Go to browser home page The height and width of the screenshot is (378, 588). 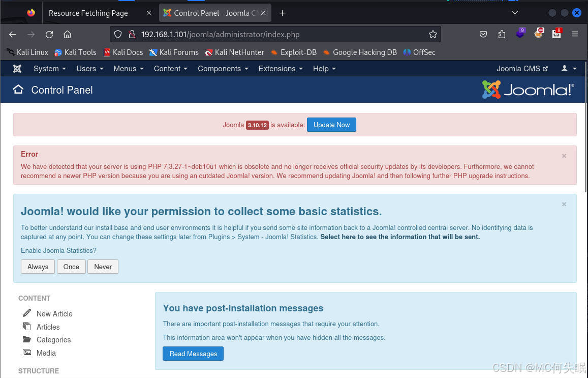coord(67,35)
